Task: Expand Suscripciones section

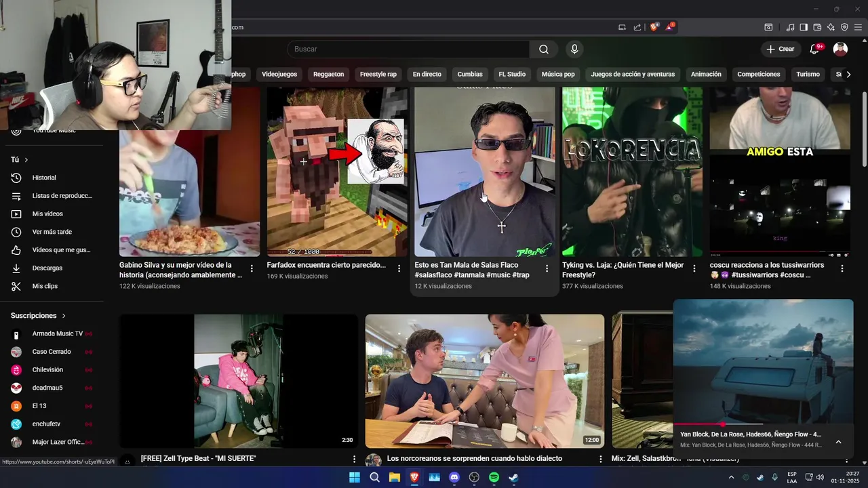Action: [64, 316]
